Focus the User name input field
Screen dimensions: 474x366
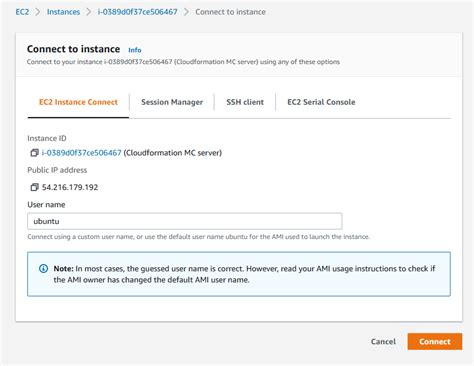[x=185, y=221]
